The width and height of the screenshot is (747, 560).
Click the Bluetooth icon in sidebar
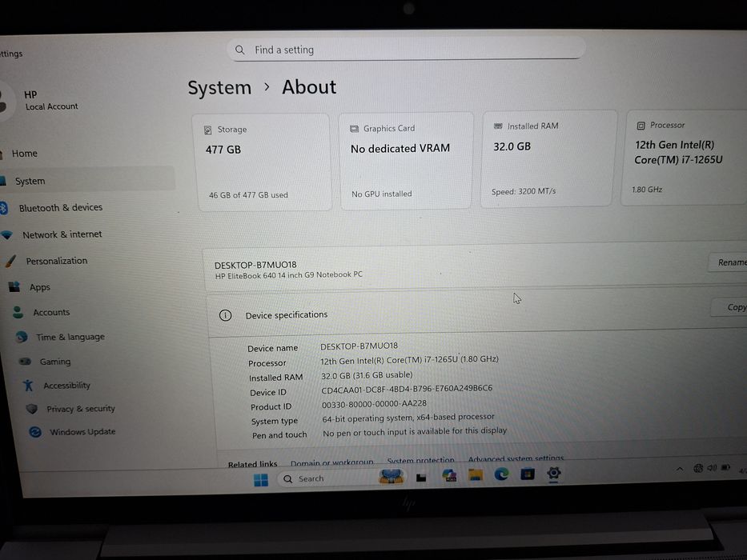coord(4,208)
